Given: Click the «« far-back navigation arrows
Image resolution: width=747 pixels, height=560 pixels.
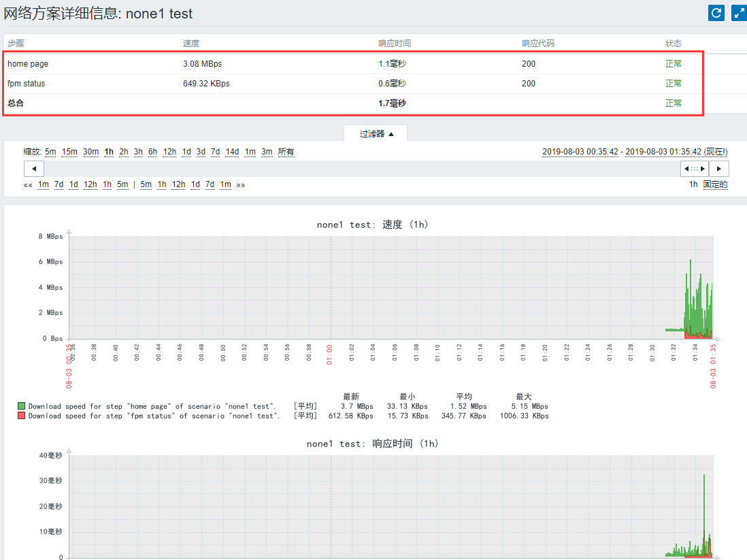Looking at the screenshot, I should 28,185.
